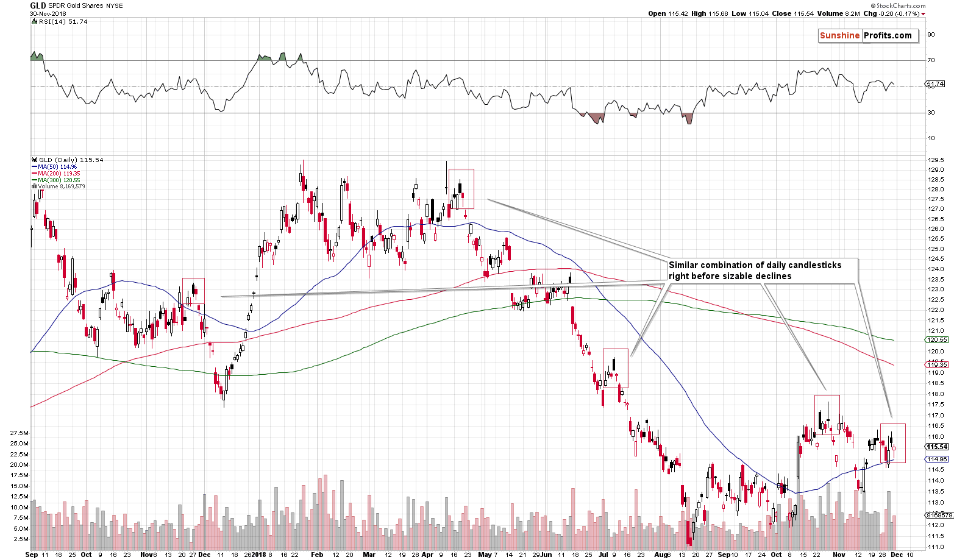954x560 pixels.
Task: Click the "MA(200) 119.35" legend entry
Action: 59,174
